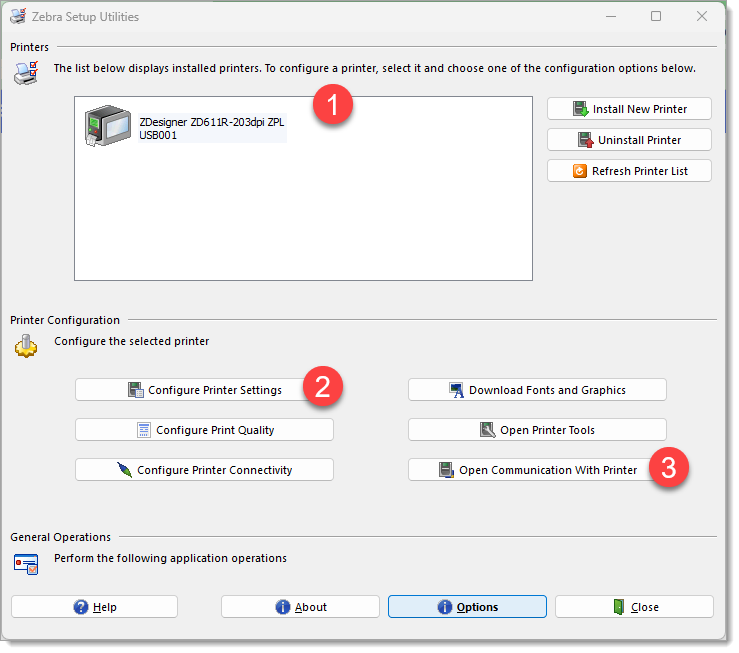
Task: Refresh the printer list
Action: click(x=629, y=171)
